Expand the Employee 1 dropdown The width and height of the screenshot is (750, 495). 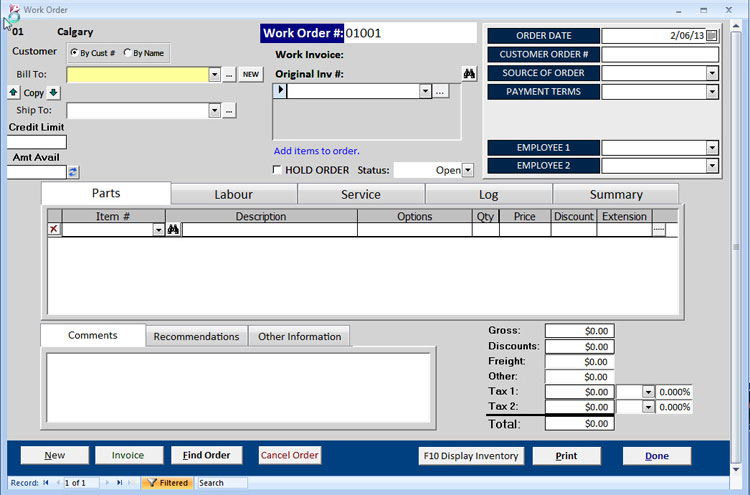[712, 148]
